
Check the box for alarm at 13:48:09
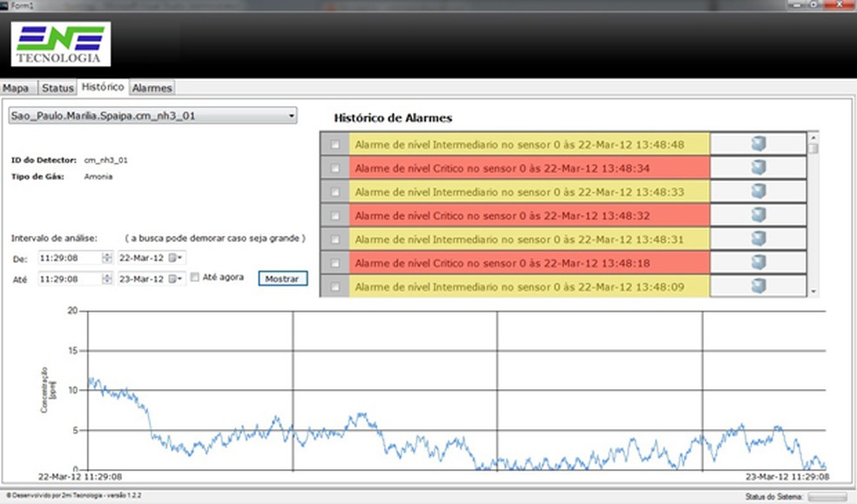tap(335, 286)
